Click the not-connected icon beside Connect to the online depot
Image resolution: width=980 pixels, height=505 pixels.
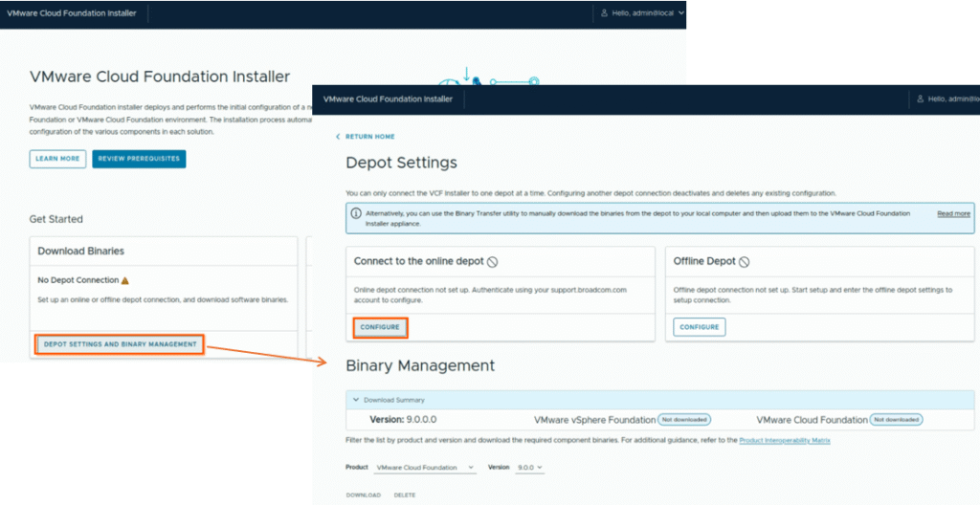click(493, 261)
